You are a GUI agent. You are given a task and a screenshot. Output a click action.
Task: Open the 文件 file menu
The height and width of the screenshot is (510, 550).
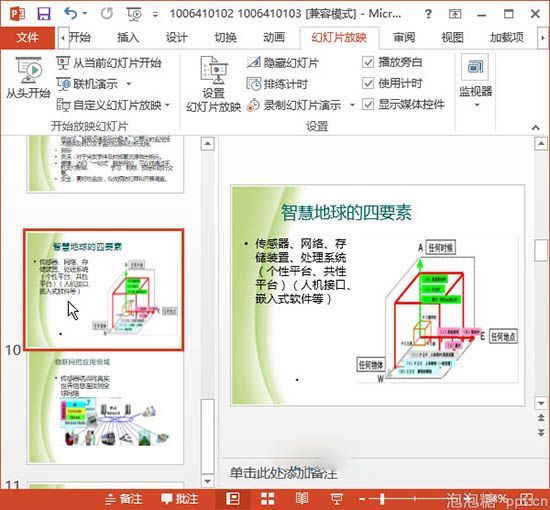27,37
